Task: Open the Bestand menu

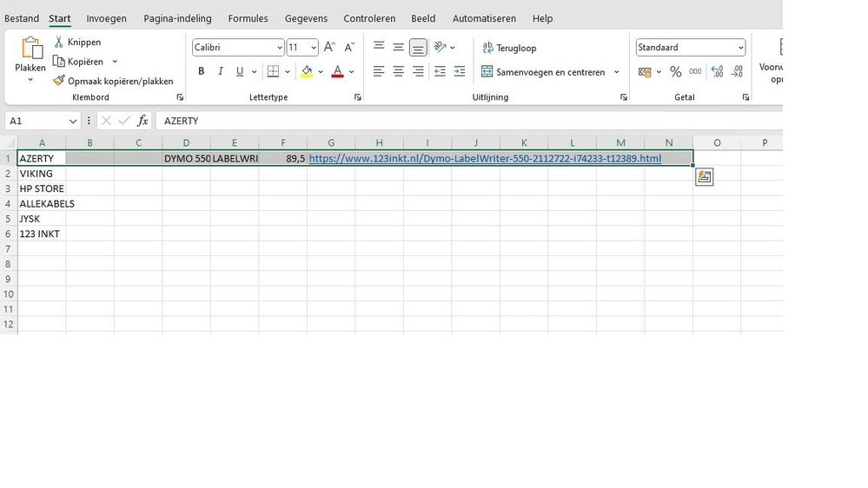Action: click(22, 18)
